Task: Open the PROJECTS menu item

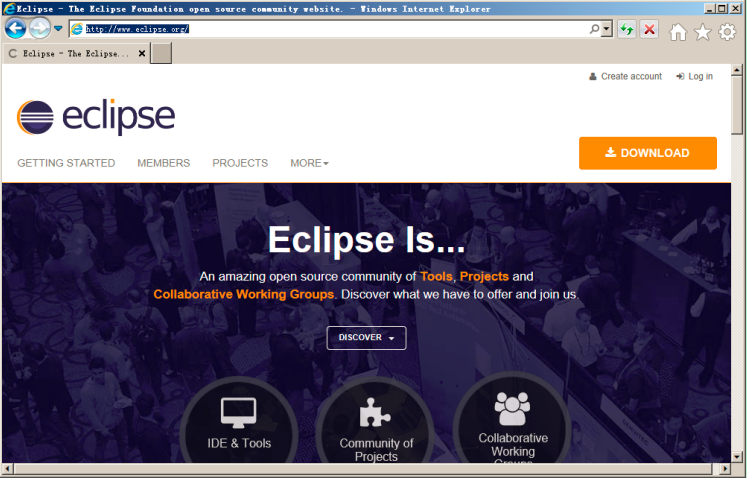Action: coord(240,163)
